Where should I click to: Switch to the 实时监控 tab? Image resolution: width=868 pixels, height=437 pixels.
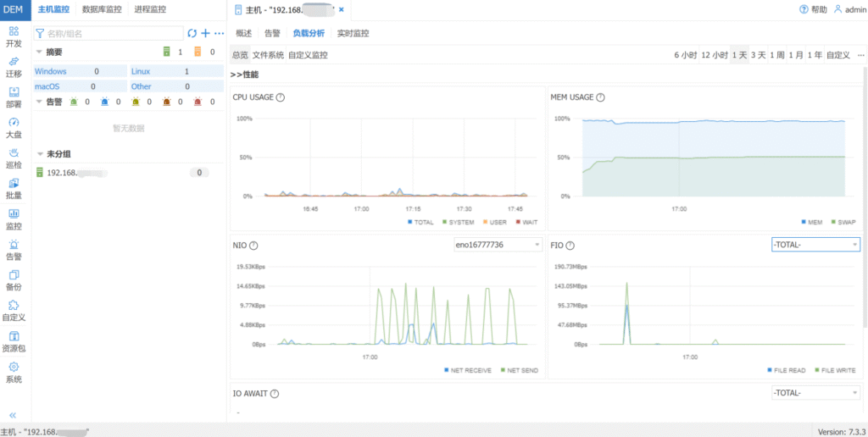(x=353, y=33)
